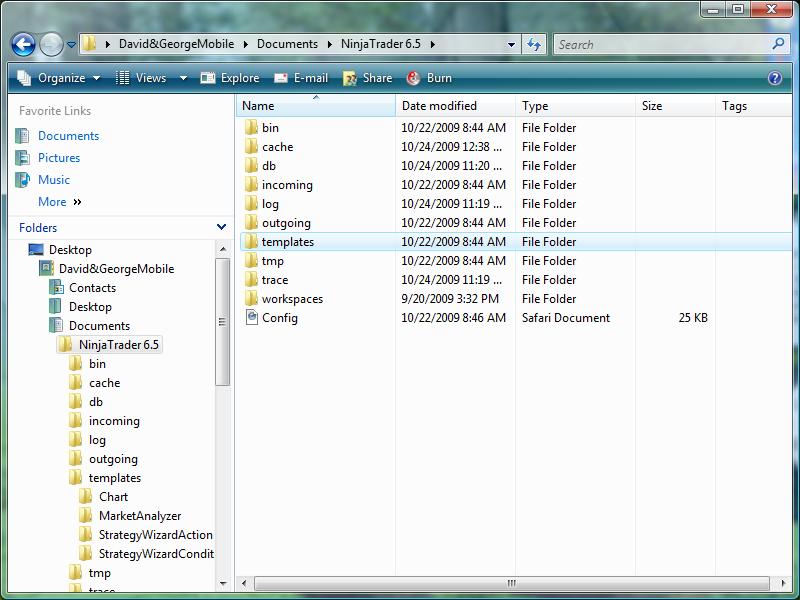Select db folder icon in file list
Image resolution: width=800 pixels, height=600 pixels.
(x=251, y=165)
